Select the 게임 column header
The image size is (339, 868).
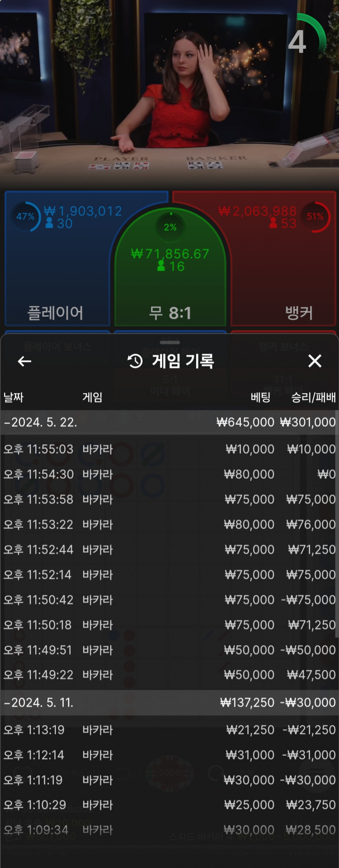tap(92, 397)
